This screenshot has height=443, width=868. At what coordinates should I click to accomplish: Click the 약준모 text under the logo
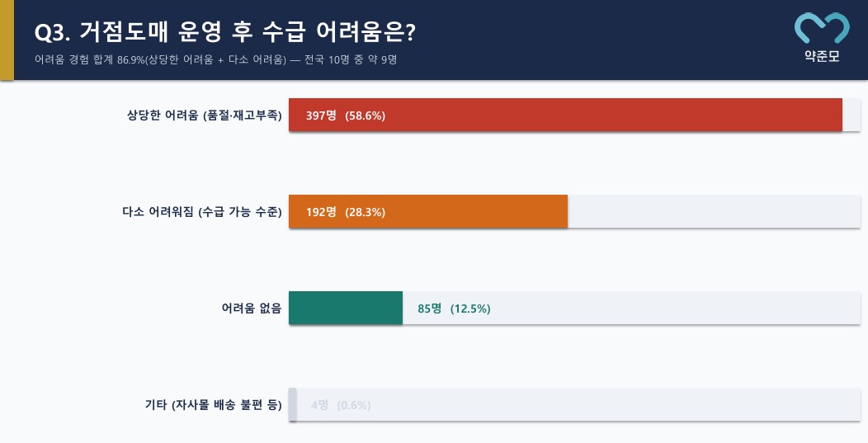[x=821, y=57]
